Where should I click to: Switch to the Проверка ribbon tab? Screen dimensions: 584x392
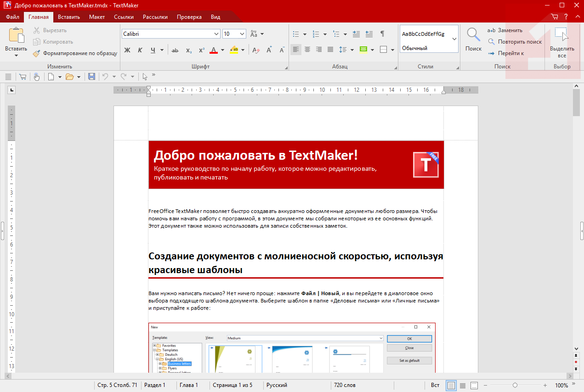point(189,17)
